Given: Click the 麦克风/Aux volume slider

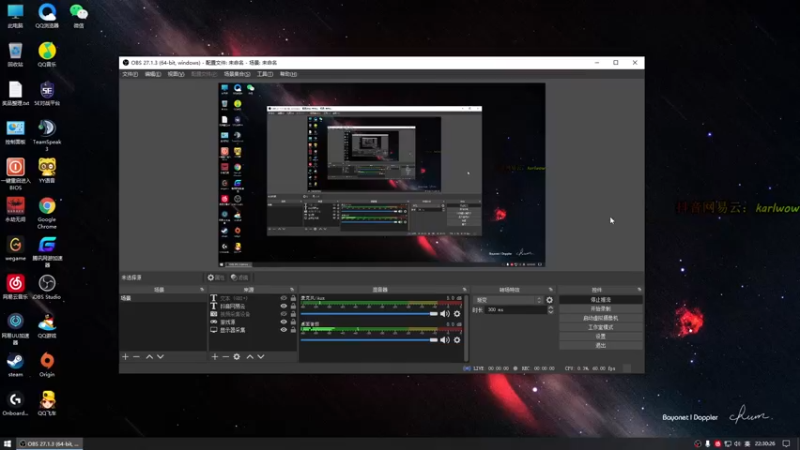Looking at the screenshot, I should (369, 314).
